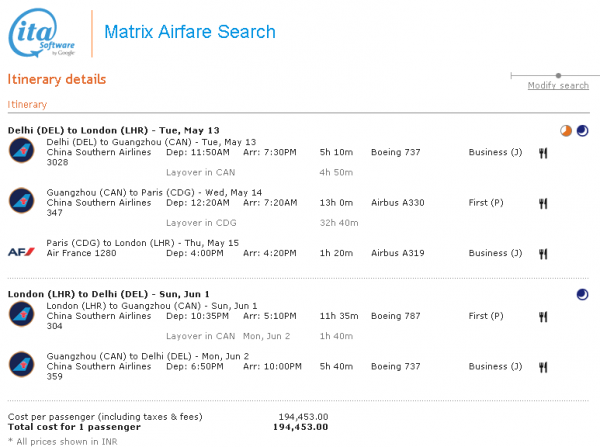600x447 pixels.
Task: Click the 'Airbus A330' aircraft type
Action: [398, 203]
